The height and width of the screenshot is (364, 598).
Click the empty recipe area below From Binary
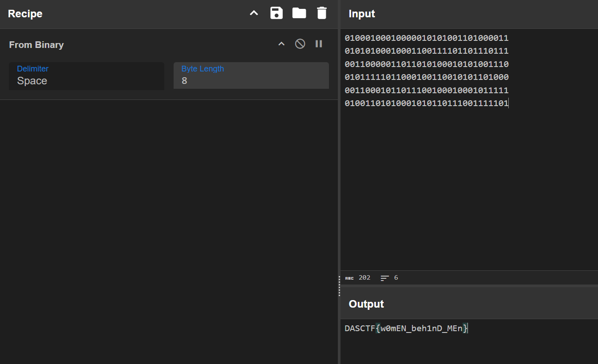(x=169, y=222)
